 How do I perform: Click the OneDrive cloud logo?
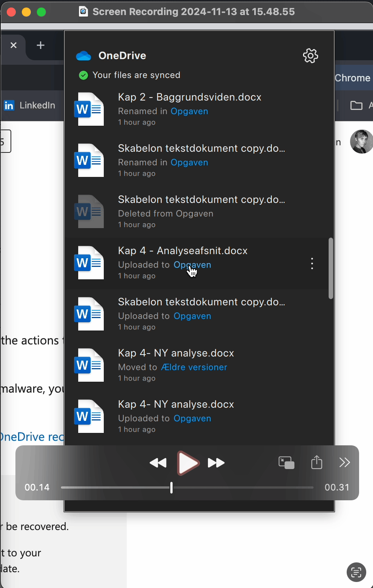pyautogui.click(x=83, y=56)
